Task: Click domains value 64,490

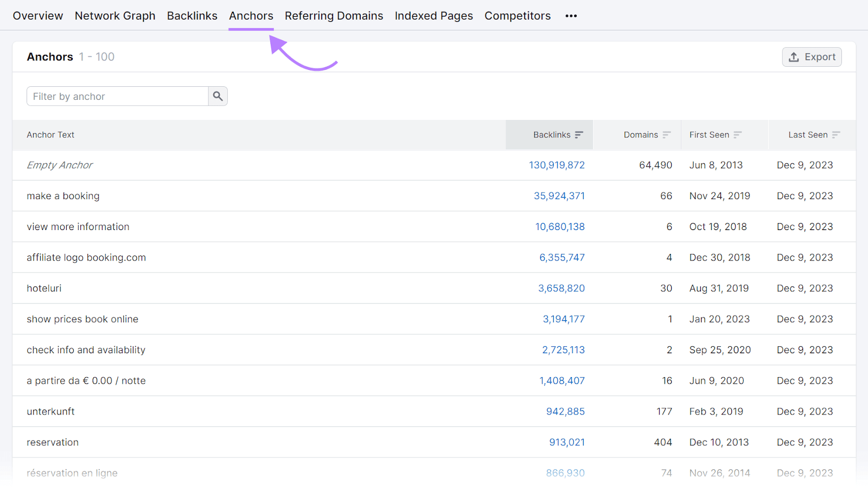Action: pos(655,165)
